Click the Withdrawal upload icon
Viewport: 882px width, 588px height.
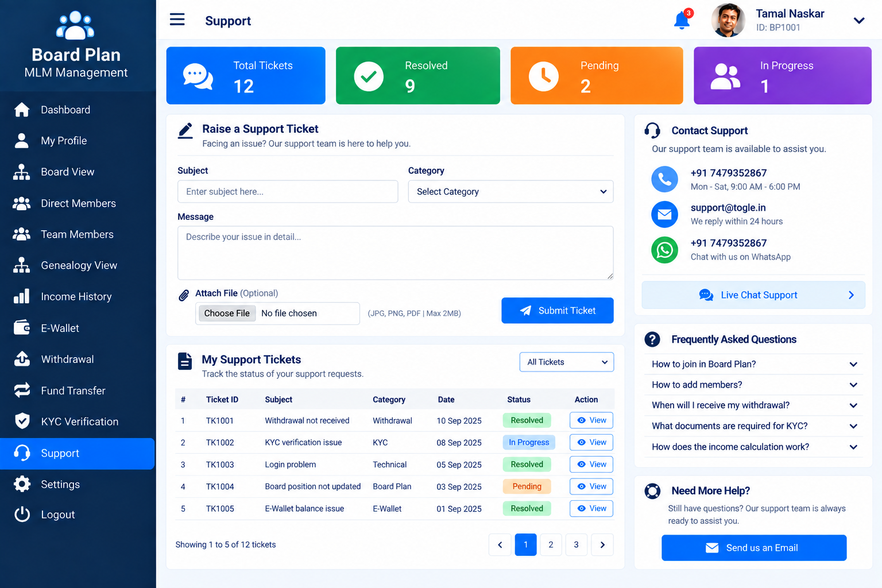click(22, 359)
